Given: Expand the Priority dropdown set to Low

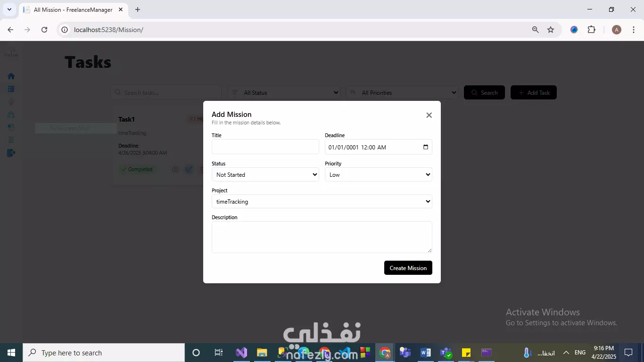Looking at the screenshot, I should tap(379, 174).
